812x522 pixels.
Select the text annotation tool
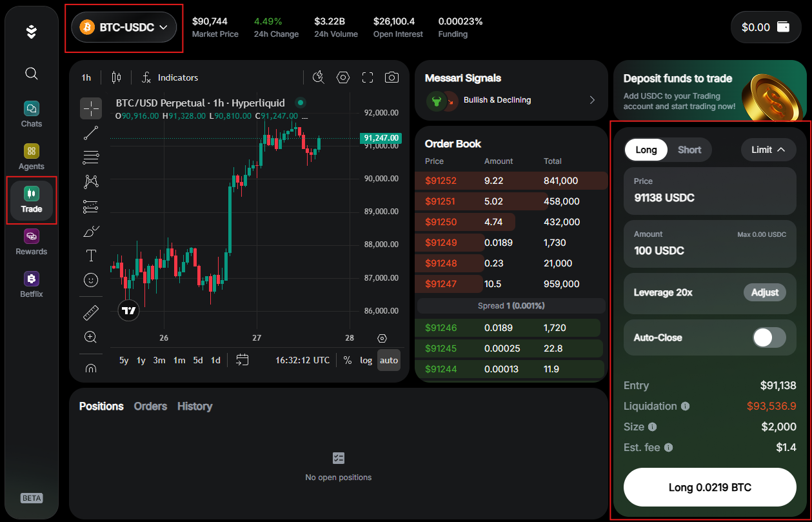point(91,256)
